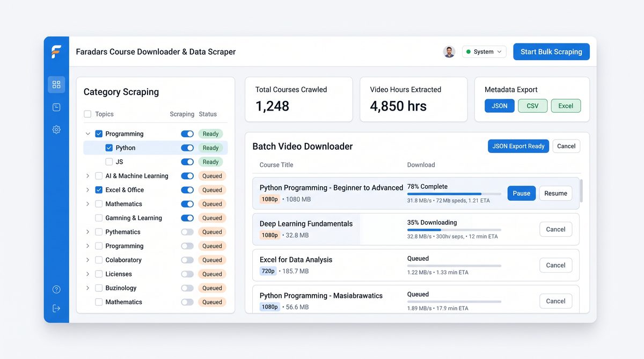The image size is (644, 359).
Task: Click the Faradars F logo
Action: [56, 52]
